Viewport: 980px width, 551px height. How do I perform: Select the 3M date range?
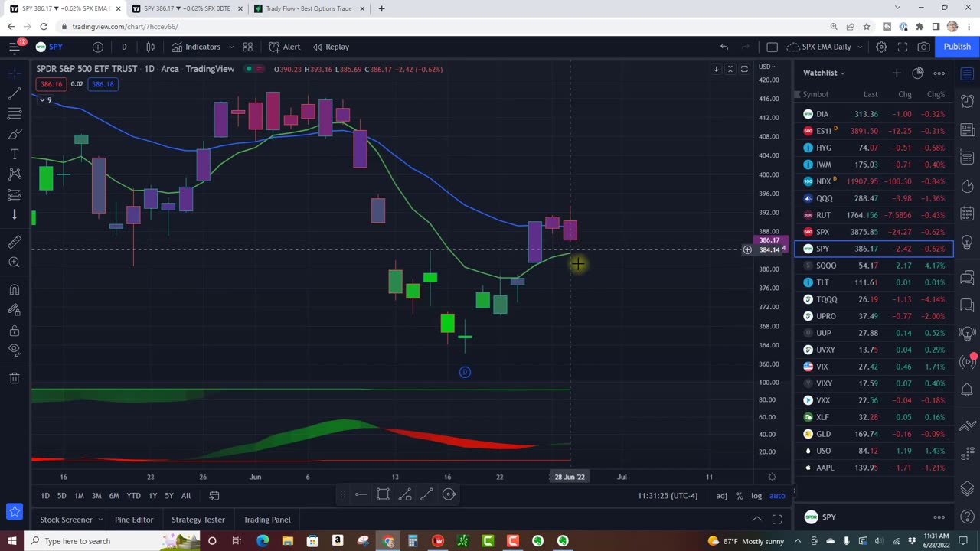96,496
